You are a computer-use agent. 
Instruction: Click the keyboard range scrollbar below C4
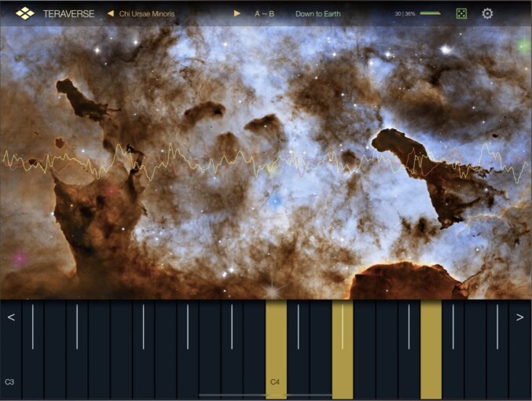pyautogui.click(x=266, y=395)
